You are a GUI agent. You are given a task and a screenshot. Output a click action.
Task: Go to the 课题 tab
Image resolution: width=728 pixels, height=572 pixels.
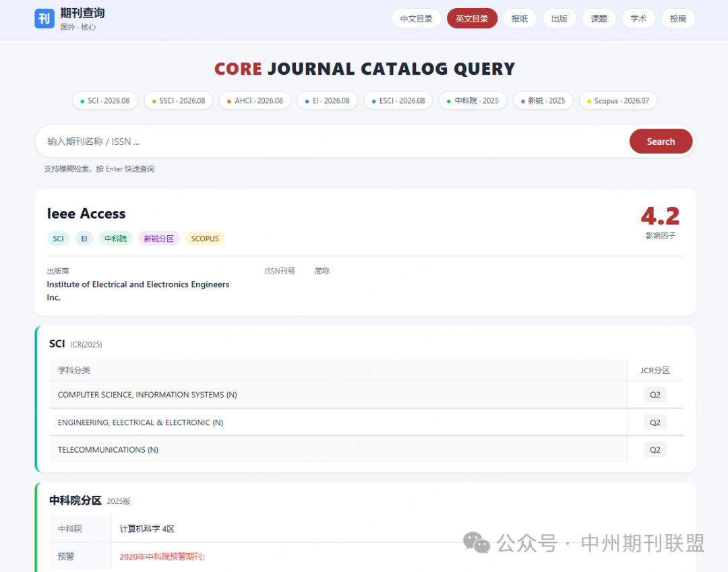pos(599,19)
